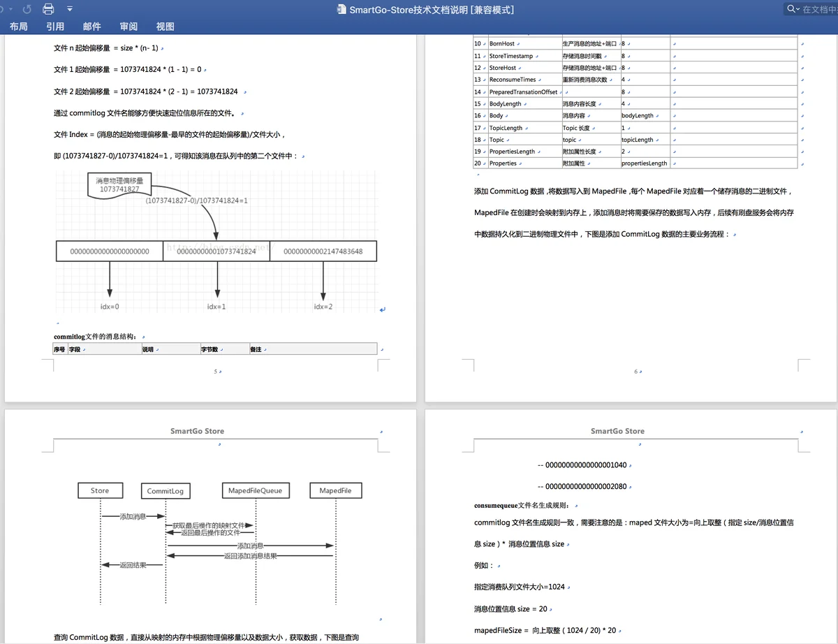The image size is (838, 644).
Task: Click the idx=0 label in the diagram
Action: (110, 307)
